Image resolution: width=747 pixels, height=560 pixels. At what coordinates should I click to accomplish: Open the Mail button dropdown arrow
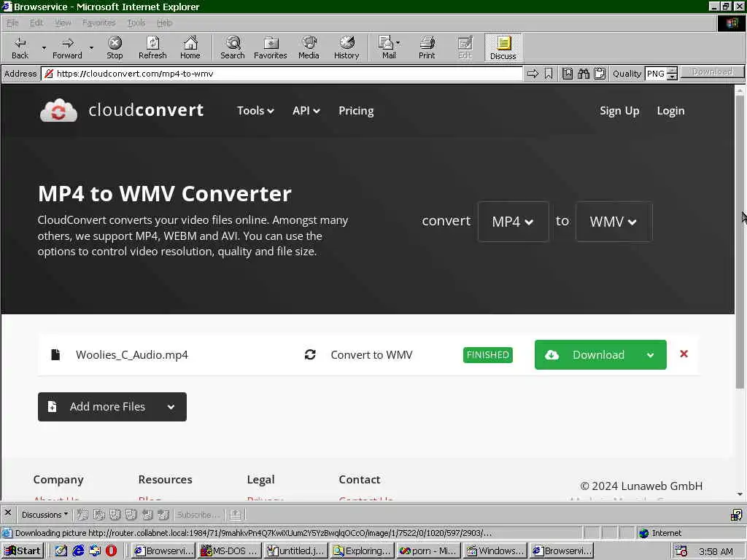pos(398,43)
